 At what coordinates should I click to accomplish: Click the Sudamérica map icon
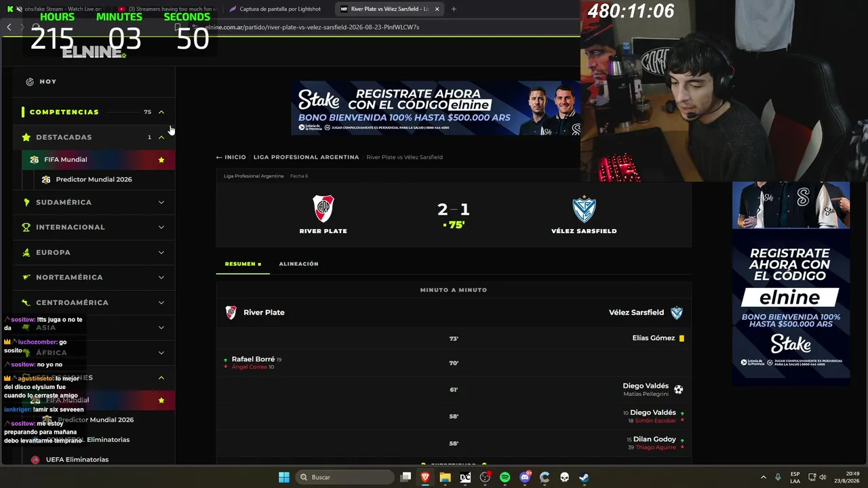coord(26,202)
